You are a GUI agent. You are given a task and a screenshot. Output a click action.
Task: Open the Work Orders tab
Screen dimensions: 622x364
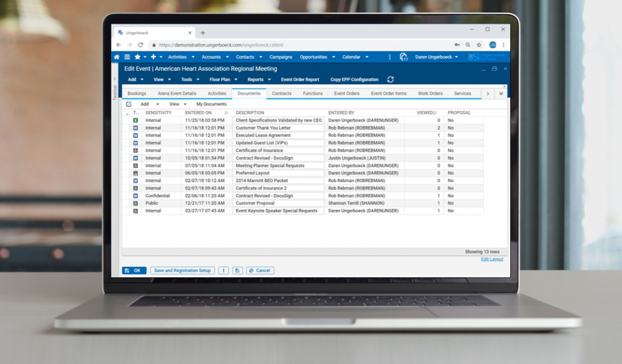click(430, 93)
